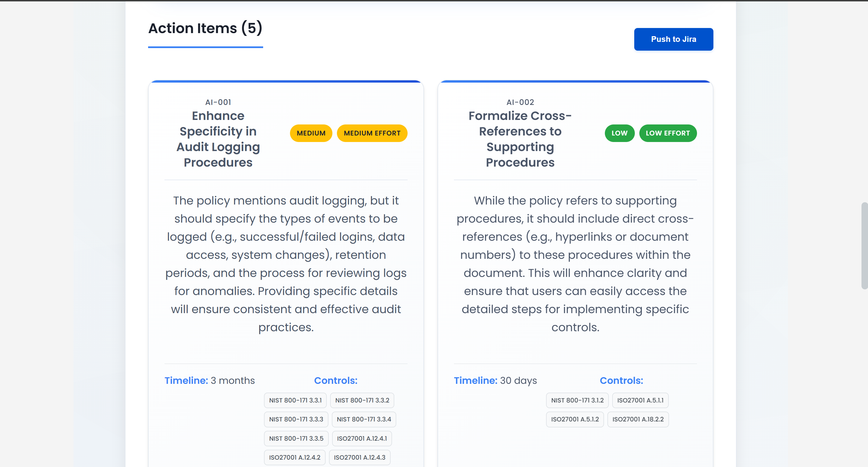Click the Push to Jira button
The width and height of the screenshot is (868, 467).
673,39
